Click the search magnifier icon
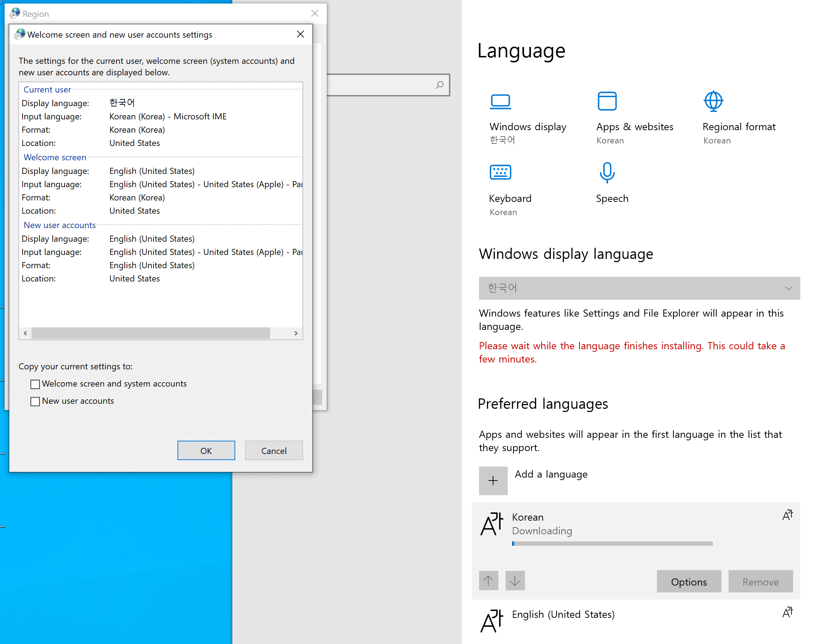 (x=440, y=85)
